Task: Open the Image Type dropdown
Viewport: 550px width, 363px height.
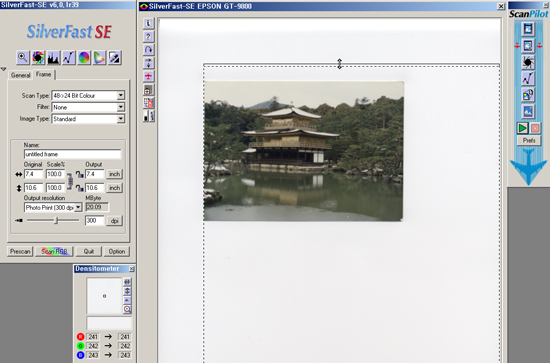Action: tap(121, 119)
